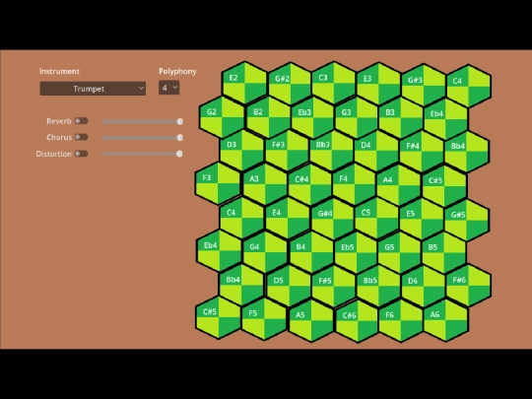Click the Chorus amount slider
532x399 pixels.
[143, 138]
